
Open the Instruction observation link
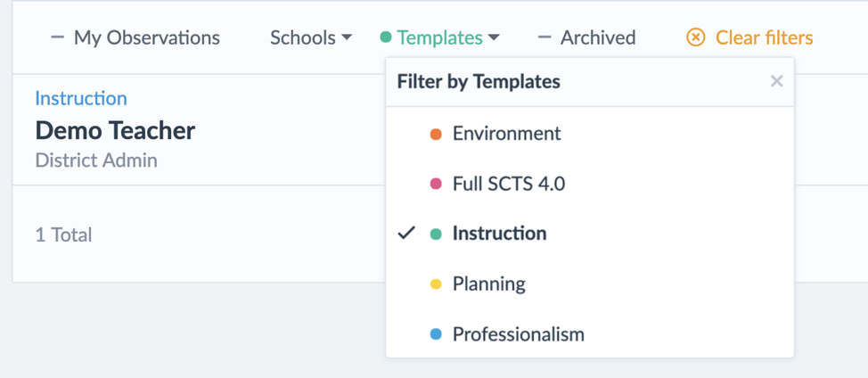pyautogui.click(x=81, y=98)
